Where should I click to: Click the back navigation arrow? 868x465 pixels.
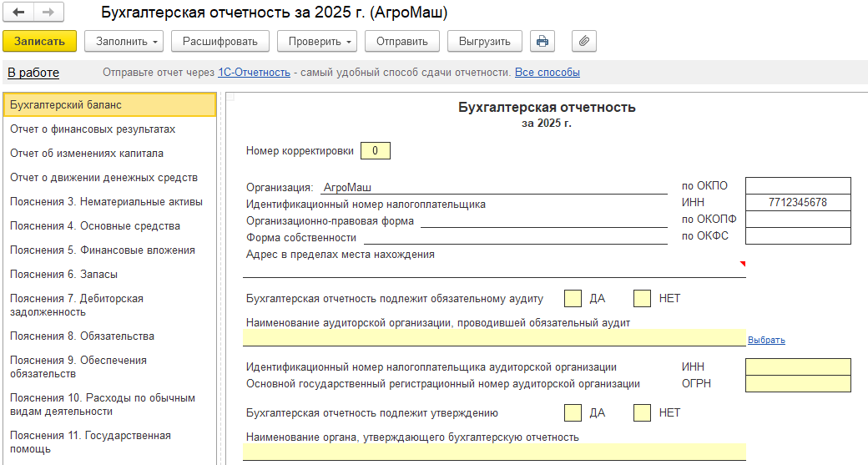pyautogui.click(x=18, y=13)
